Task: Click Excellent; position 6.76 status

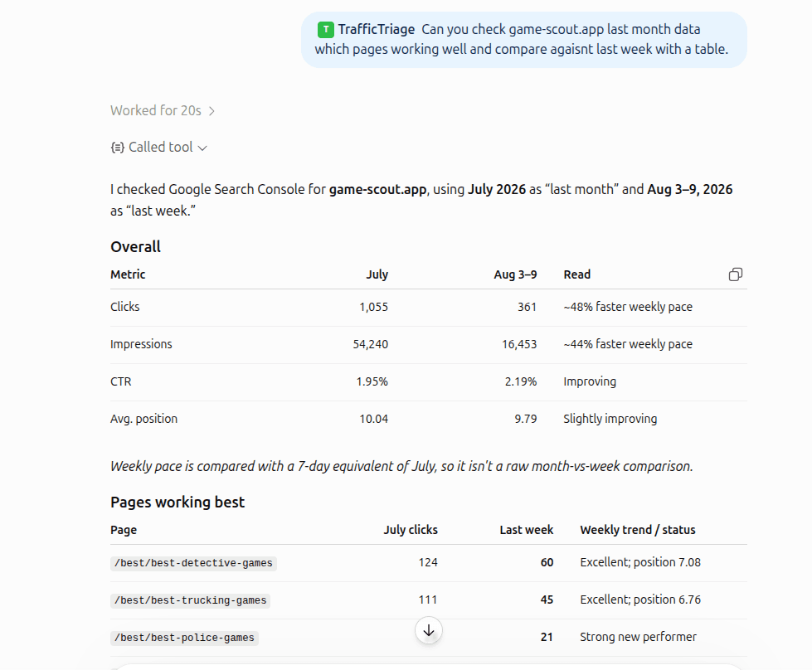Action: click(640, 600)
